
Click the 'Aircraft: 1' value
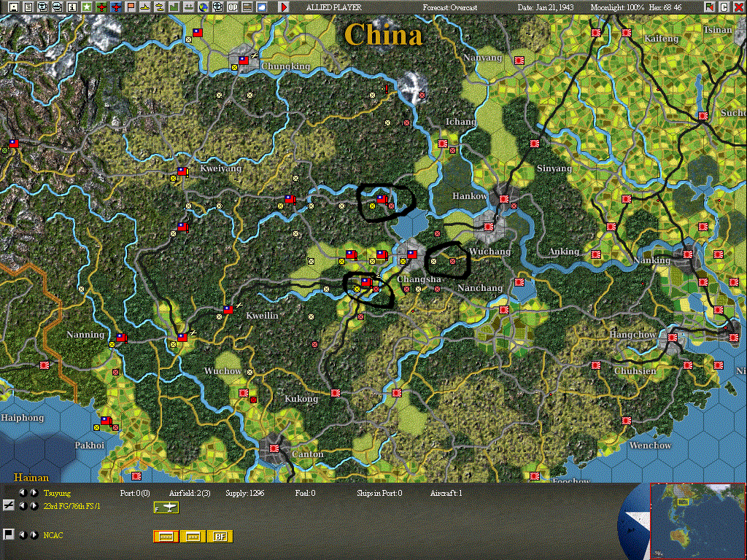(446, 494)
